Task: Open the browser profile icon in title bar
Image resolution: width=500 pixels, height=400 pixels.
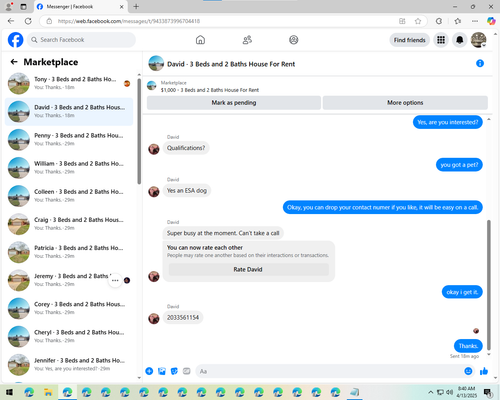Action: [x=9, y=6]
